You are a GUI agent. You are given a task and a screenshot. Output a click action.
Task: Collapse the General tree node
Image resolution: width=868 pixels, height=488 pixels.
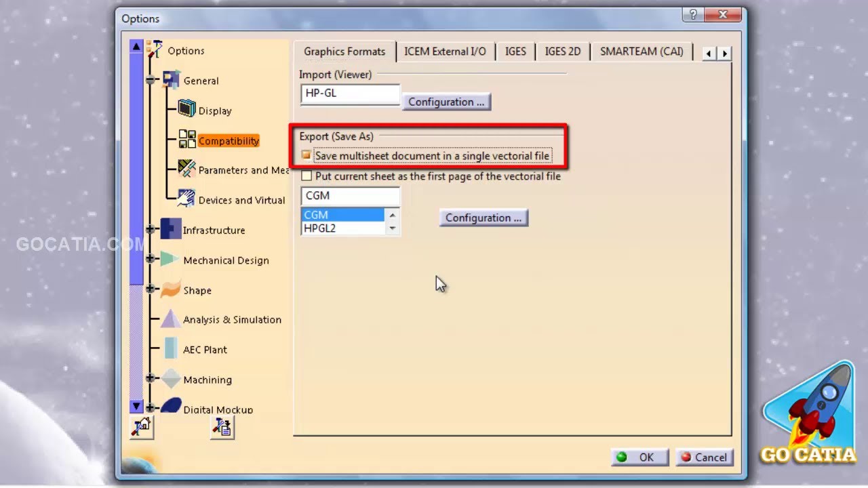[151, 81]
